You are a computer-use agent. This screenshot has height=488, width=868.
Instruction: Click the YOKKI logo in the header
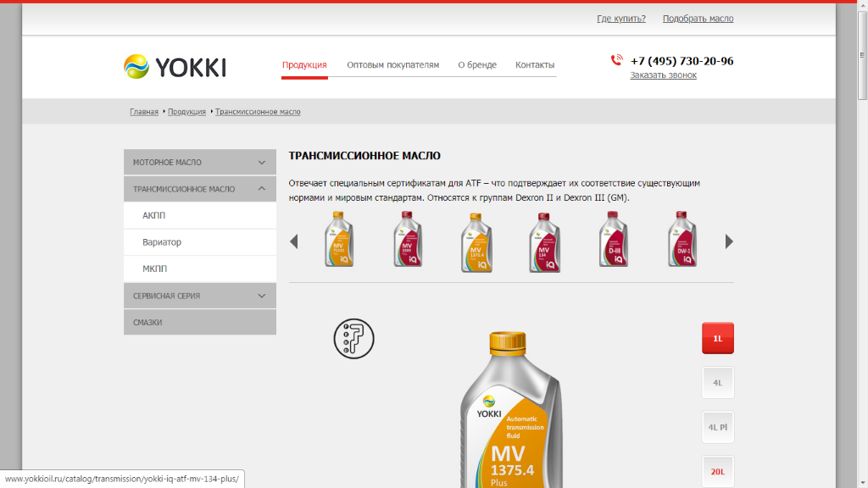[175, 66]
